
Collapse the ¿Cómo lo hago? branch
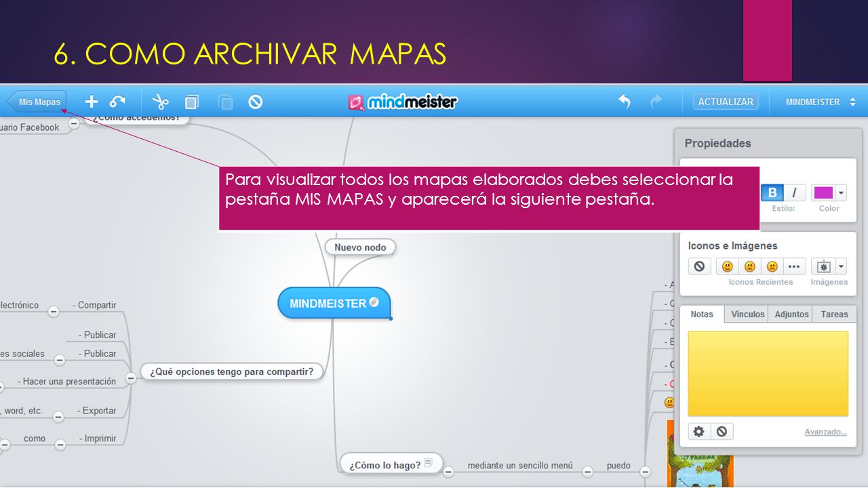point(448,471)
